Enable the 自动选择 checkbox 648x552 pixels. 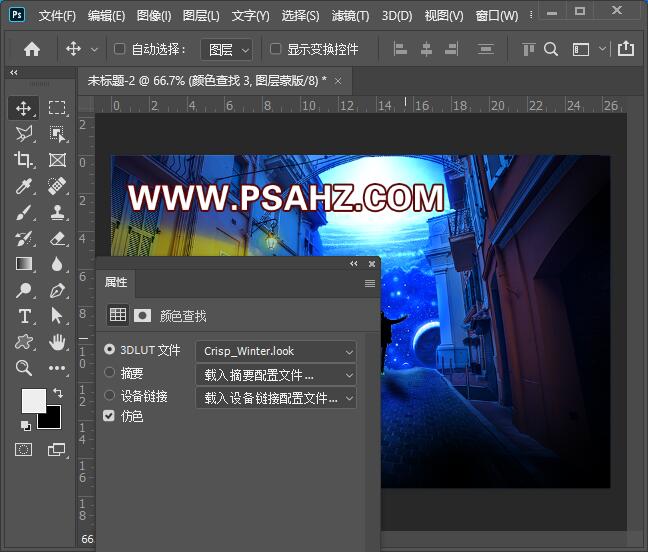(119, 49)
